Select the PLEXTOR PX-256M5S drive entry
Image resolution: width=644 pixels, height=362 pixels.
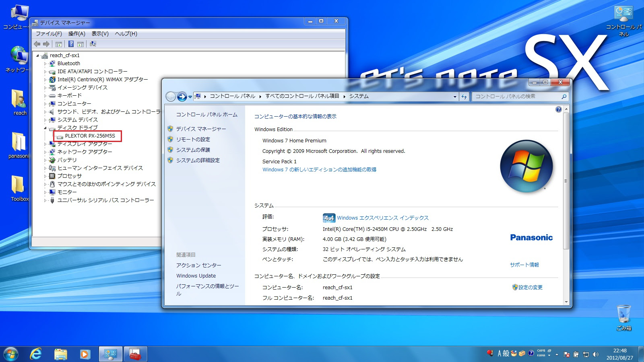pos(90,136)
